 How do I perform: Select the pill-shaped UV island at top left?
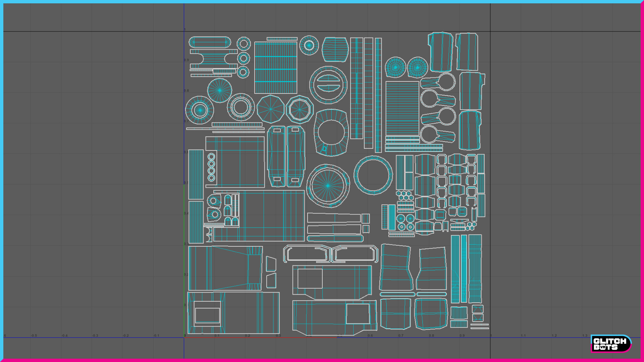[x=210, y=43]
